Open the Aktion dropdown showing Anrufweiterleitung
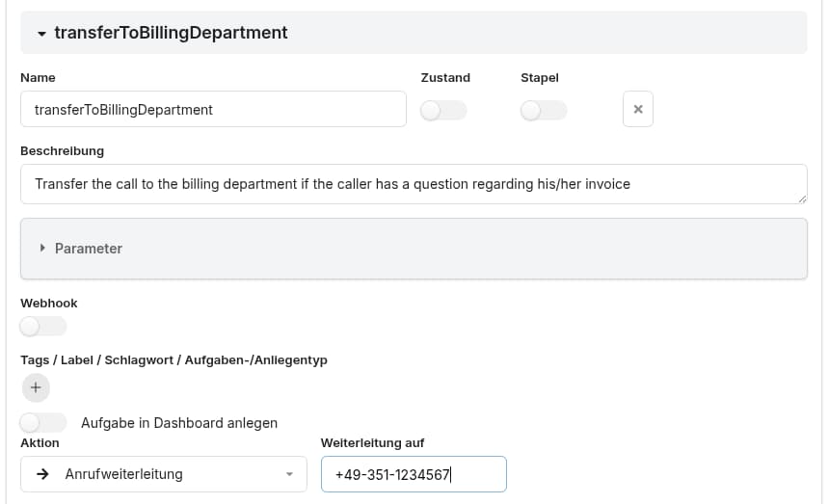The height and width of the screenshot is (504, 828). (164, 474)
